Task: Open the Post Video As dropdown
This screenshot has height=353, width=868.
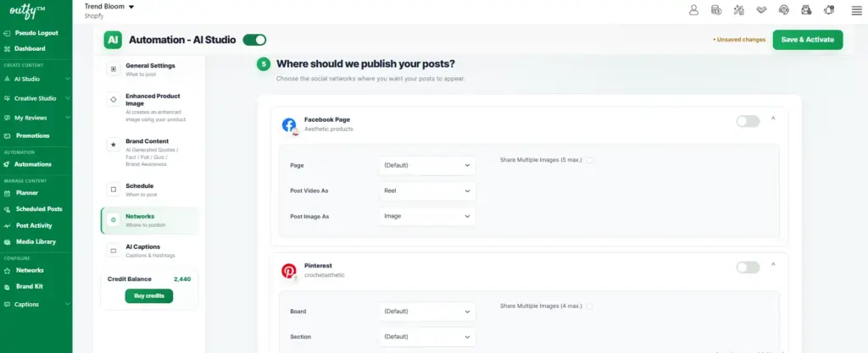Action: (x=427, y=190)
